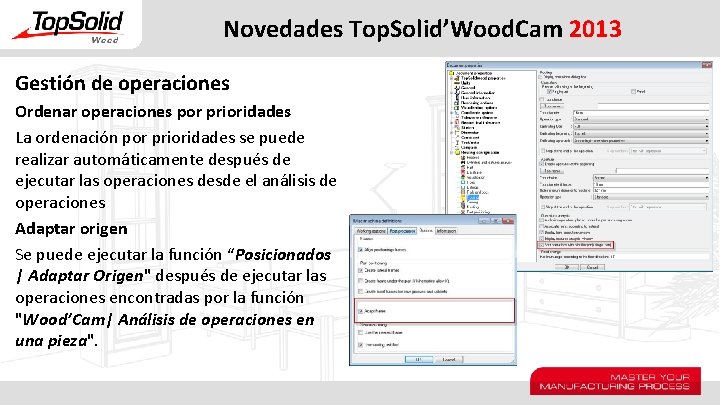Open the upper Operation type dropdown
The height and width of the screenshot is (405, 720).
641,119
